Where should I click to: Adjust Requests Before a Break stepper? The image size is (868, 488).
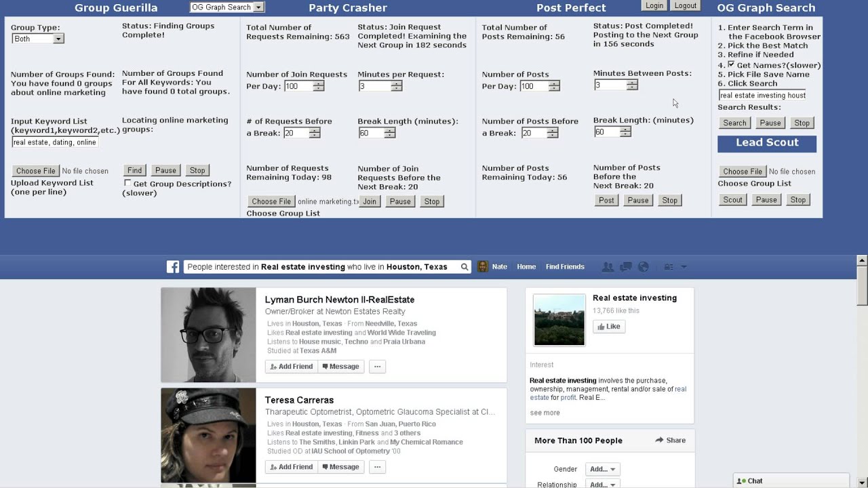coord(315,134)
